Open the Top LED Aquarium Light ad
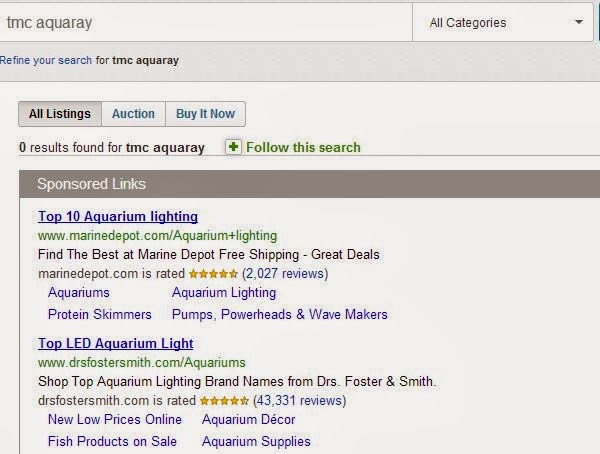This screenshot has height=454, width=600. coord(116,343)
